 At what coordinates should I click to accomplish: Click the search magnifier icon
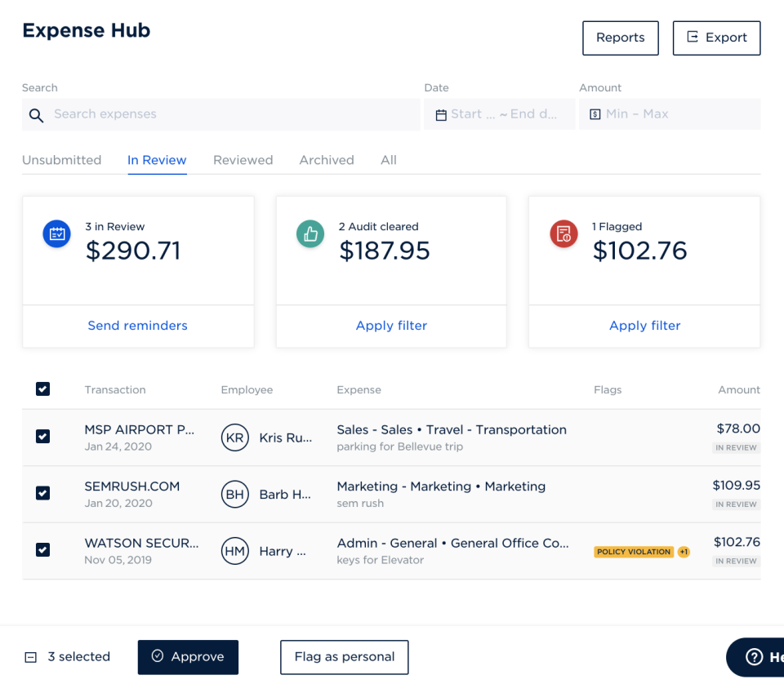point(37,115)
